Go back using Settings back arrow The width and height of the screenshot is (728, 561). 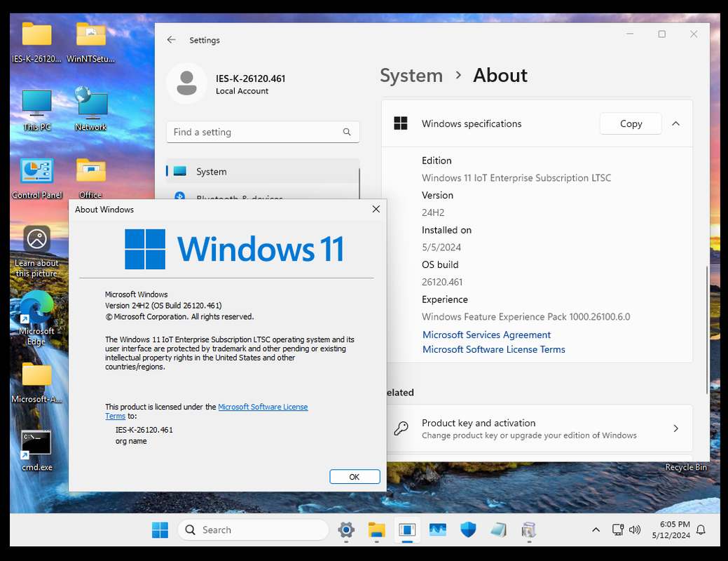point(172,40)
